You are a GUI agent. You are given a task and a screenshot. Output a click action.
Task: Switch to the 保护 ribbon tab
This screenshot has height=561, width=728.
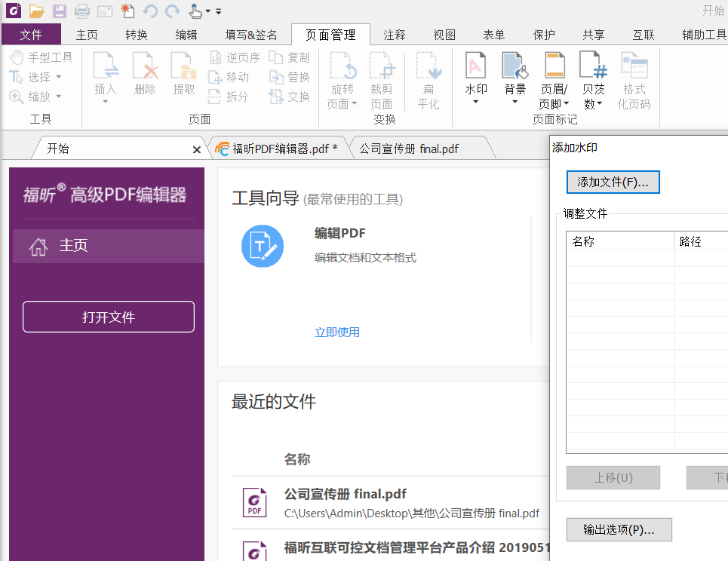[544, 35]
